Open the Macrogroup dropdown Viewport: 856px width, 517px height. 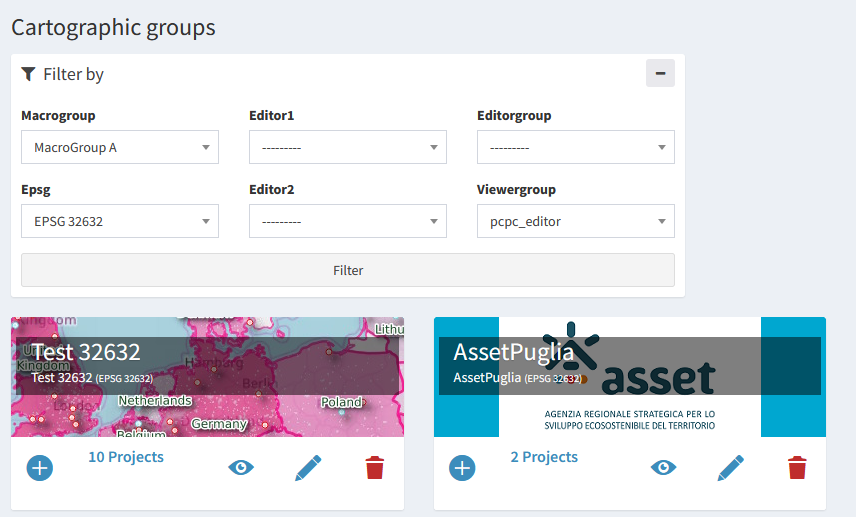pyautogui.click(x=120, y=147)
